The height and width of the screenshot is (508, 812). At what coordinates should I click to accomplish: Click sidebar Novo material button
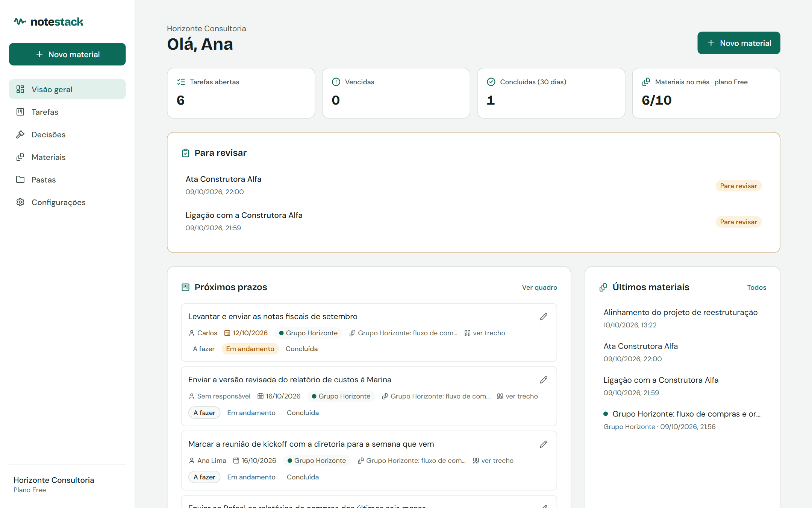[x=67, y=54]
